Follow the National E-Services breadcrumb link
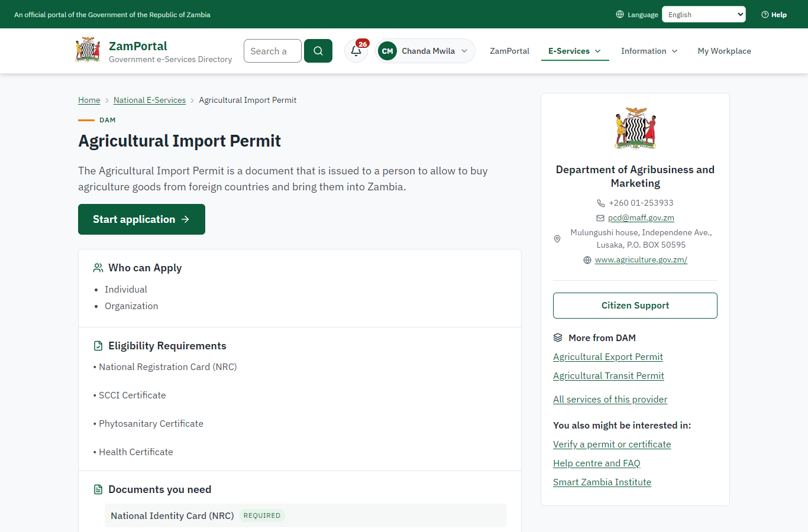808x532 pixels. (x=150, y=100)
